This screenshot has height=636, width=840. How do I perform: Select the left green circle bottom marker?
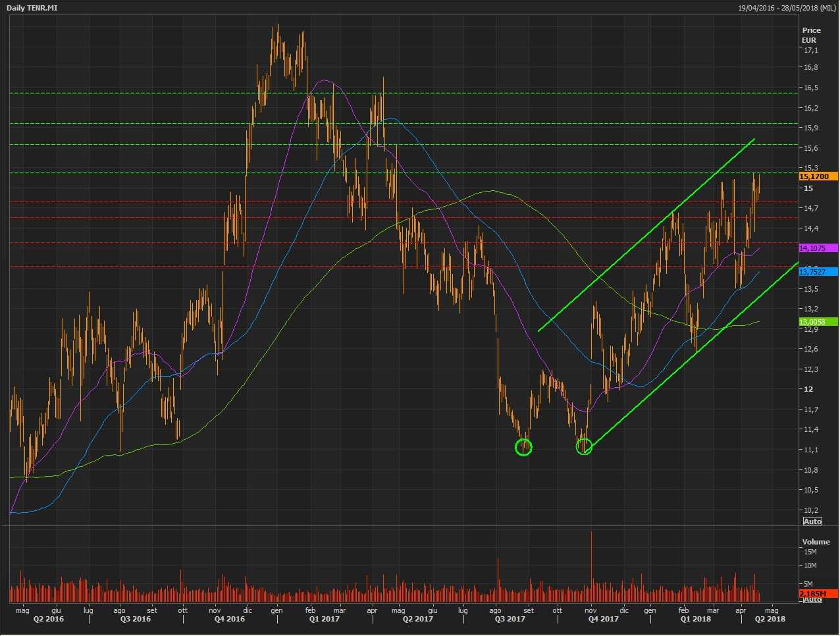tap(523, 448)
